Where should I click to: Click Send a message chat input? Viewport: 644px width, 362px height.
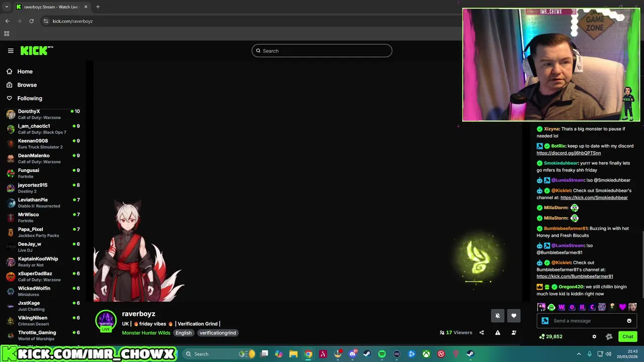coord(586,321)
